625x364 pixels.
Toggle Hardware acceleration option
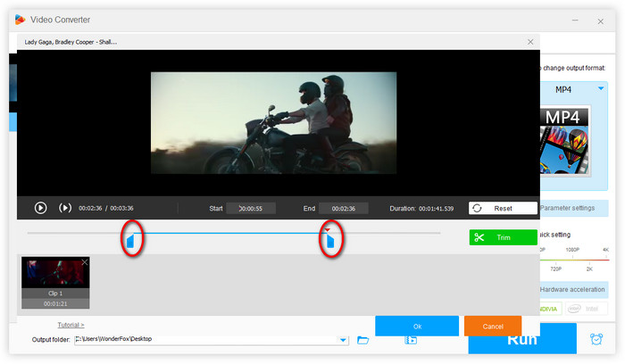(x=573, y=290)
